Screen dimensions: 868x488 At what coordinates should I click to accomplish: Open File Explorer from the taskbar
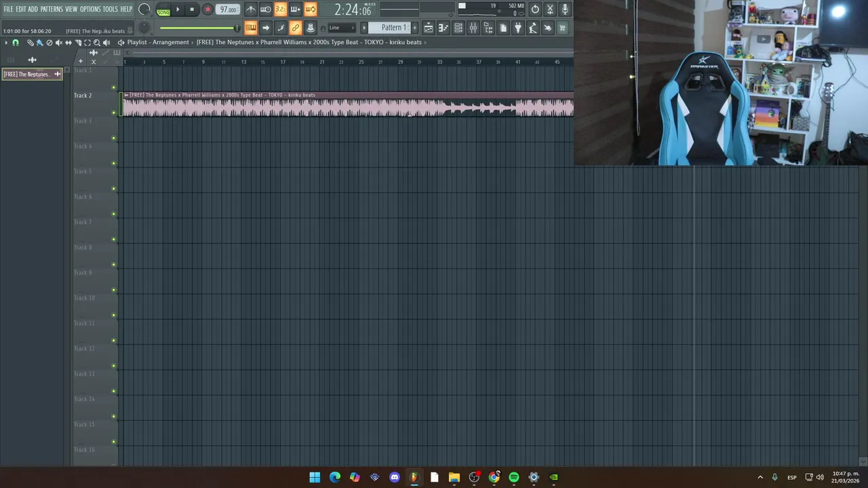pyautogui.click(x=454, y=477)
